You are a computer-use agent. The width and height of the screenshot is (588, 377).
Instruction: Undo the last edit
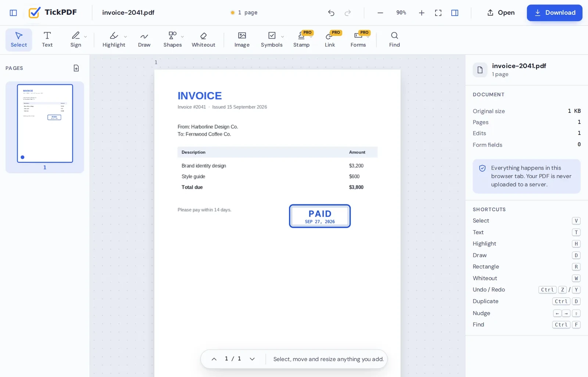331,13
